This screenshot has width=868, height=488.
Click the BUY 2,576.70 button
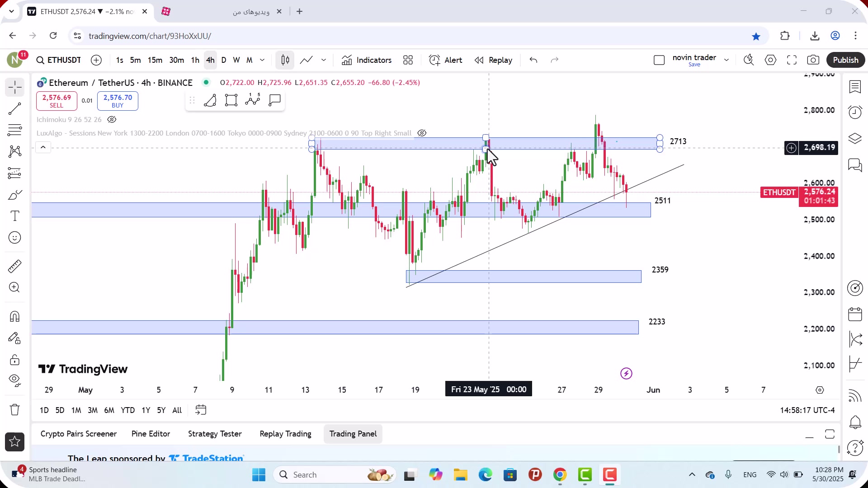click(x=118, y=101)
